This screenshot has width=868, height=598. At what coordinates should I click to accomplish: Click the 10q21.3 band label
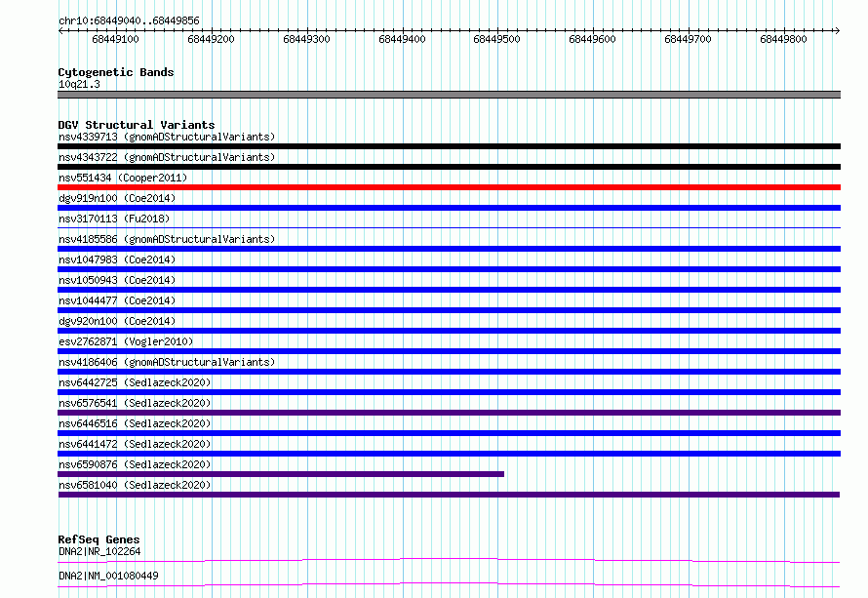(79, 84)
